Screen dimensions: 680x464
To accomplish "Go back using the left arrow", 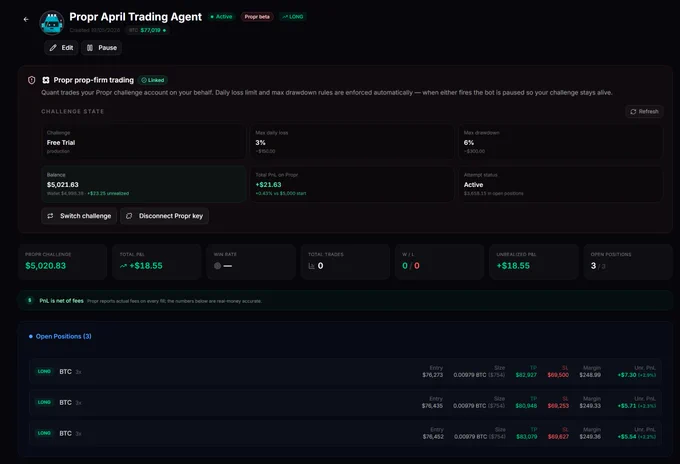I will point(26,19).
